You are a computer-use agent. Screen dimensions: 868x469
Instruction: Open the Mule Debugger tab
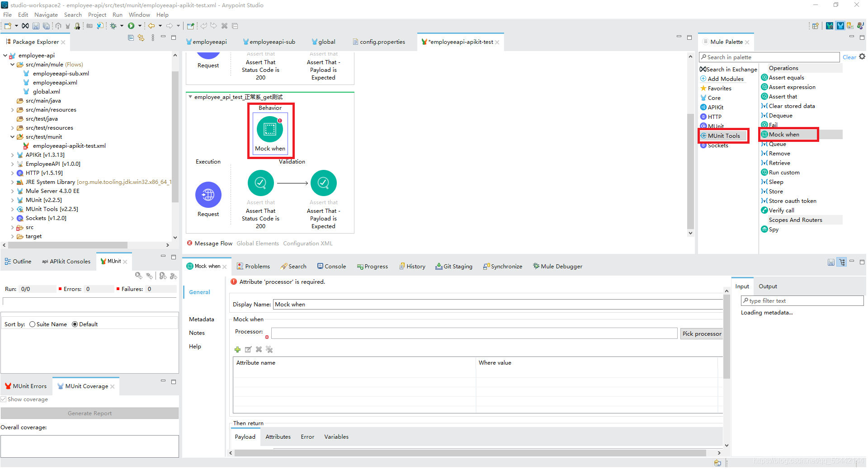(x=557, y=266)
